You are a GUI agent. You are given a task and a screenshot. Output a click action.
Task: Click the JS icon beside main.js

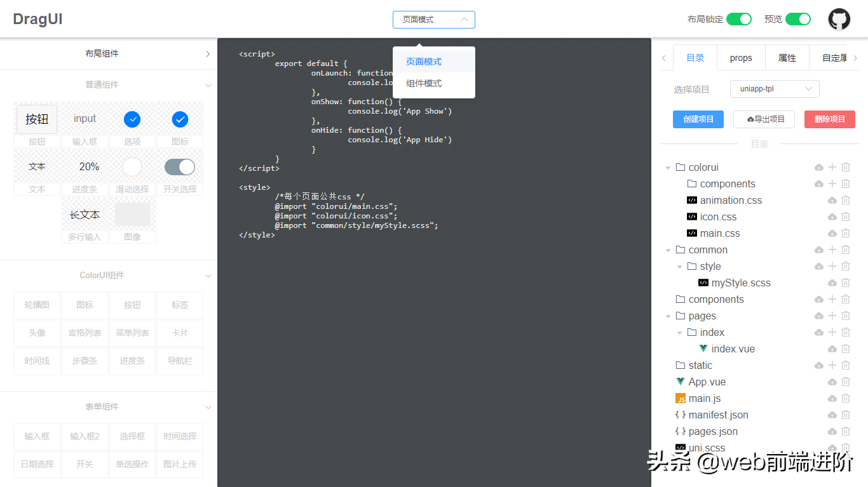pyautogui.click(x=681, y=398)
